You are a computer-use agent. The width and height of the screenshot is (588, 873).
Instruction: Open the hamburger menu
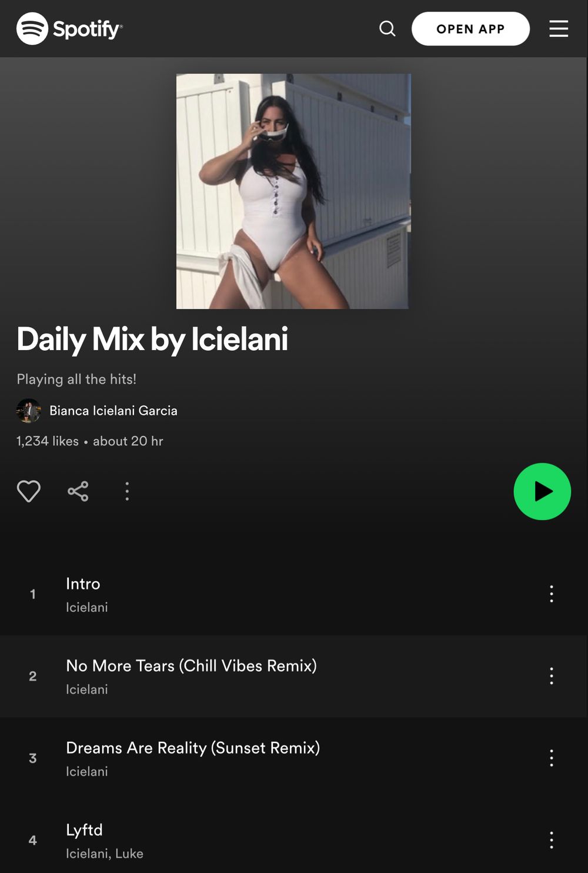pyautogui.click(x=559, y=28)
